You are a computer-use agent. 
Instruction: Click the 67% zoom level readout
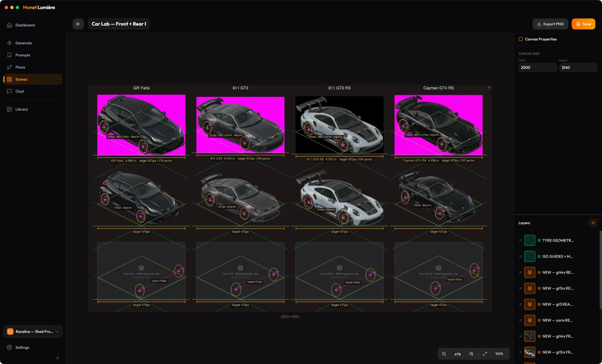(458, 354)
